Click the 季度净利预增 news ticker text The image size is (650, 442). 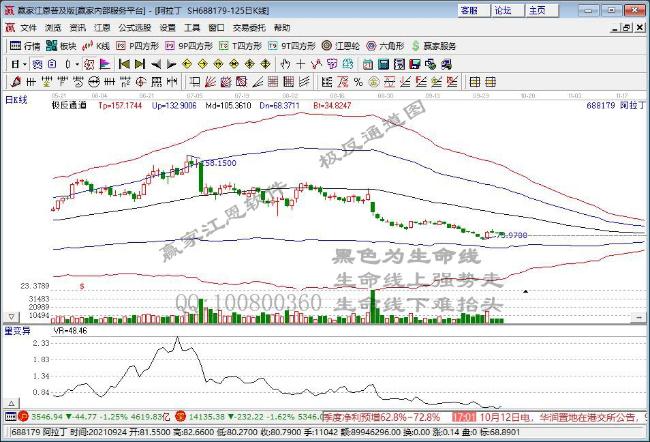[381, 417]
